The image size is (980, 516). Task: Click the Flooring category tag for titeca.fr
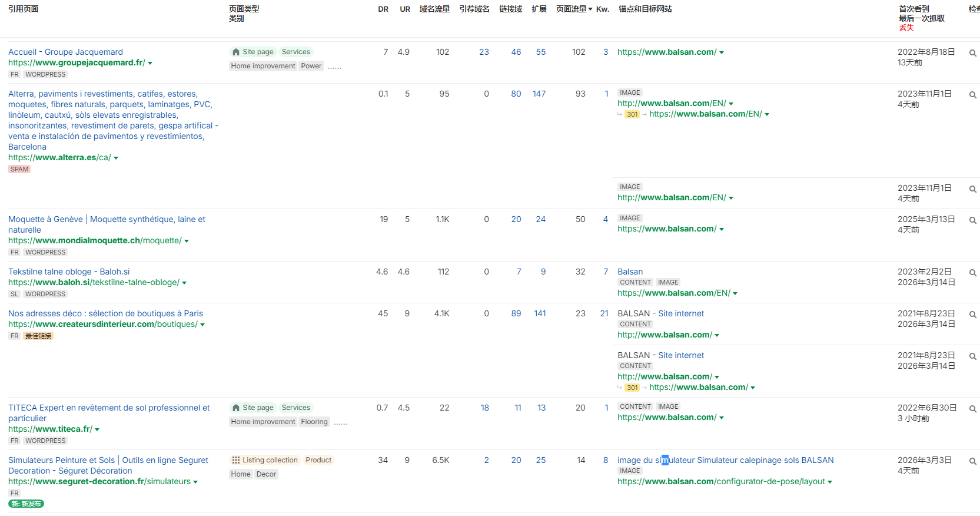(x=314, y=422)
